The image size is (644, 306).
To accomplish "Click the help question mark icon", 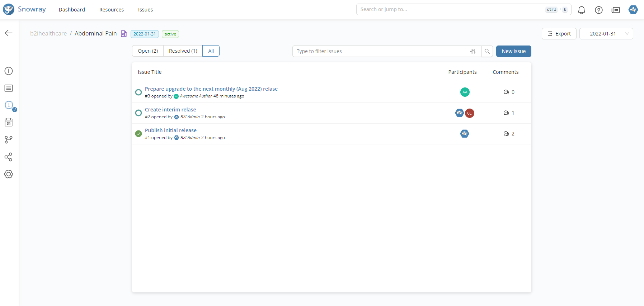I will (598, 10).
